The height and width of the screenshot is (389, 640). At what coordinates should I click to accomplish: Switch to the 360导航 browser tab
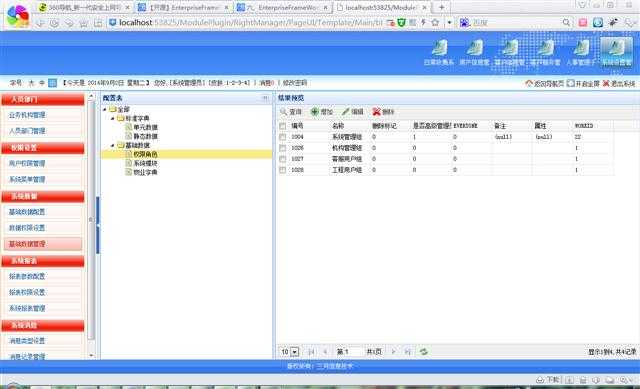(x=84, y=7)
